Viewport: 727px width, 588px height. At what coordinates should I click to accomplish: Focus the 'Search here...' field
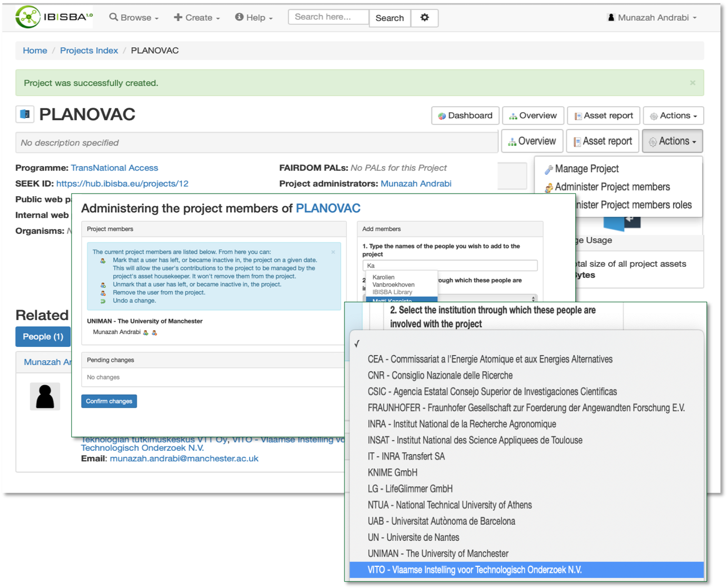click(x=328, y=17)
